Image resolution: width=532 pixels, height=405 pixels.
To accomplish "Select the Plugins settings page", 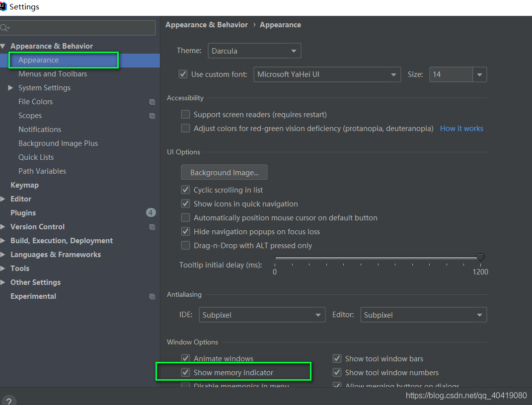I will coord(23,213).
